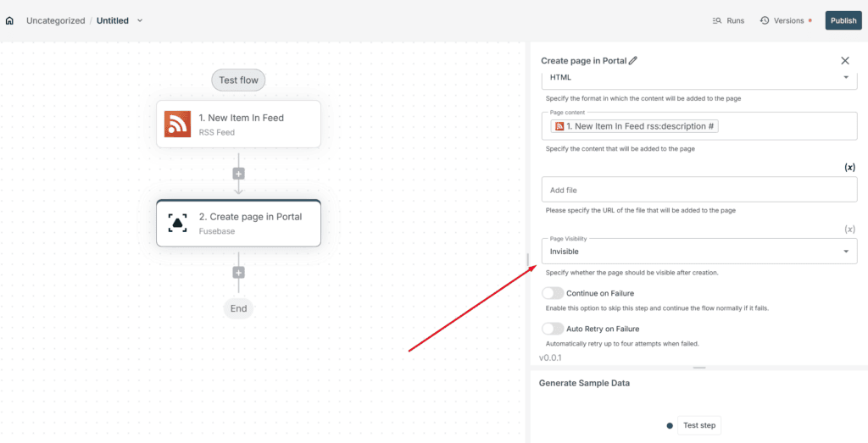Image resolution: width=868 pixels, height=443 pixels.
Task: Open the Runs view
Action: [728, 20]
